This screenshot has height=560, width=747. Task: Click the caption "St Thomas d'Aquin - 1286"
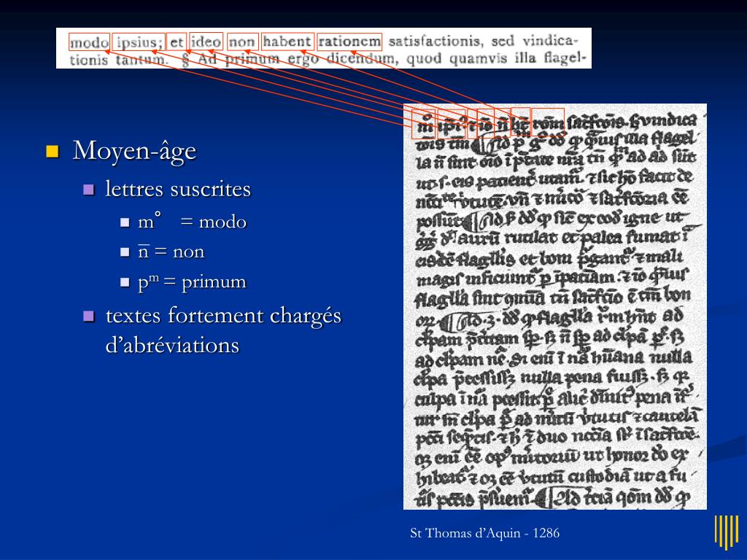pos(484,533)
